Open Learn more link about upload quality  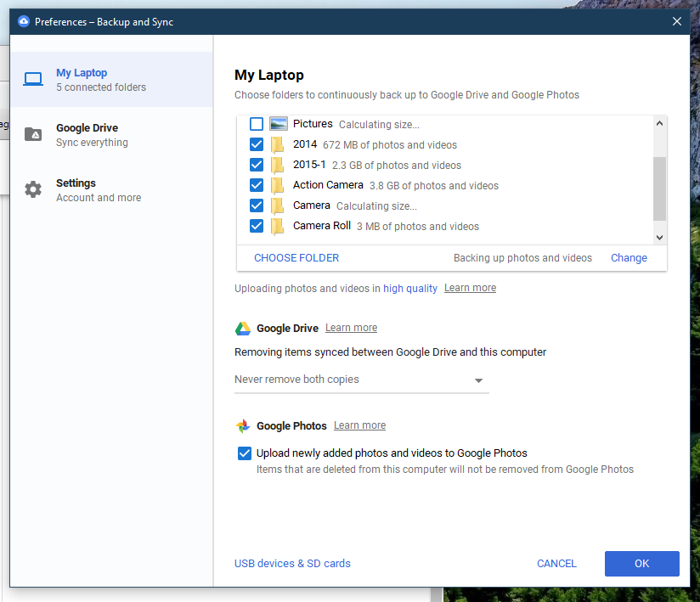click(470, 288)
